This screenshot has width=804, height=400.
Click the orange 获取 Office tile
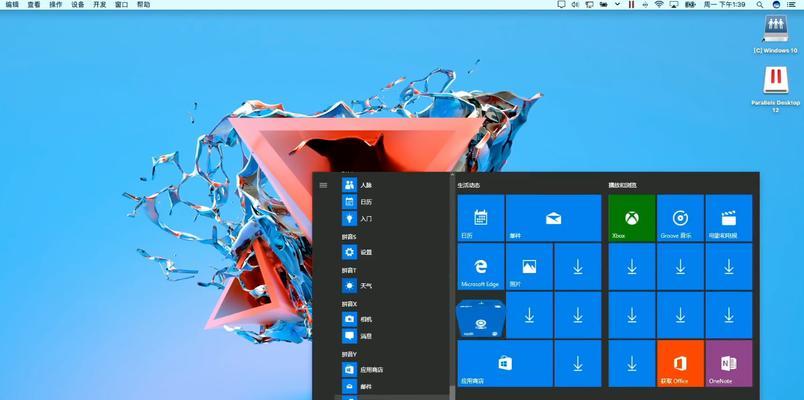pyautogui.click(x=680, y=364)
